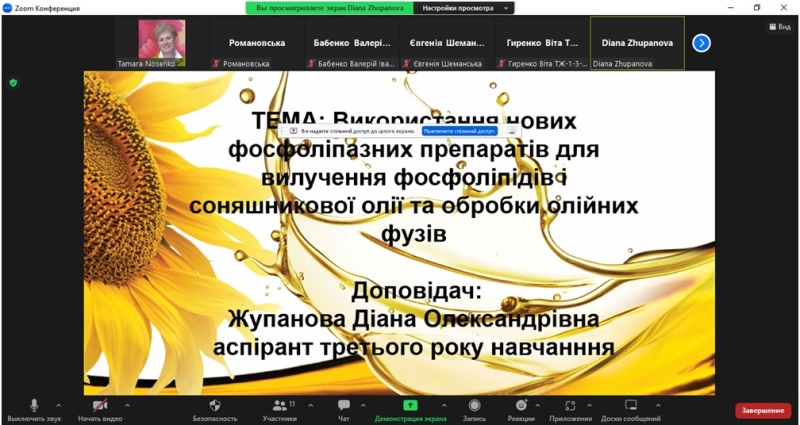This screenshot has width=800, height=425.
Task: Click red Завершение end meeting button
Action: (x=763, y=410)
